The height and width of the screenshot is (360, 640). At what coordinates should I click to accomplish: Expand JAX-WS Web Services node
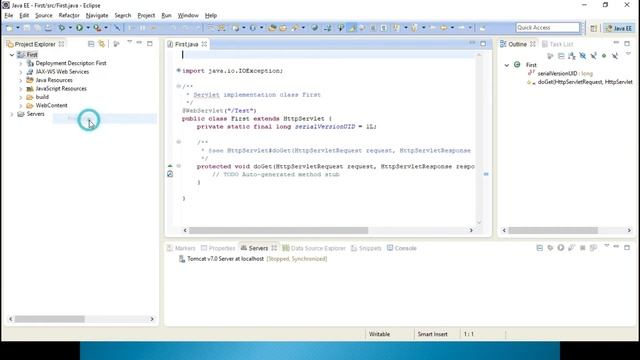coord(20,72)
